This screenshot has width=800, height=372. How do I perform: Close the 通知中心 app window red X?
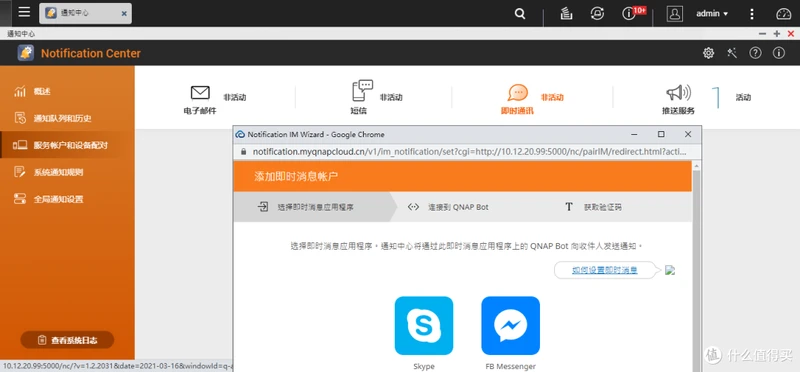[x=791, y=34]
